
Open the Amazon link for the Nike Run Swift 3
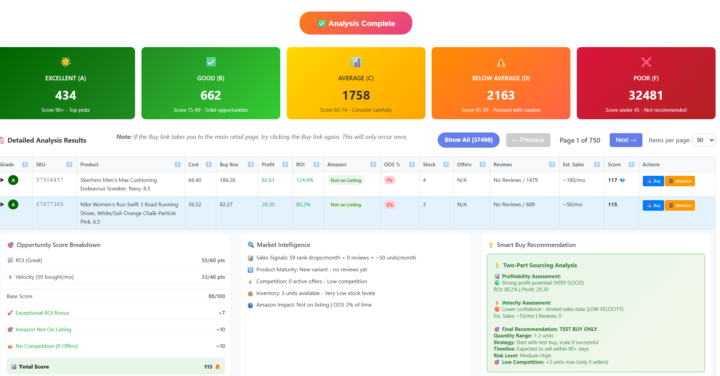point(680,205)
